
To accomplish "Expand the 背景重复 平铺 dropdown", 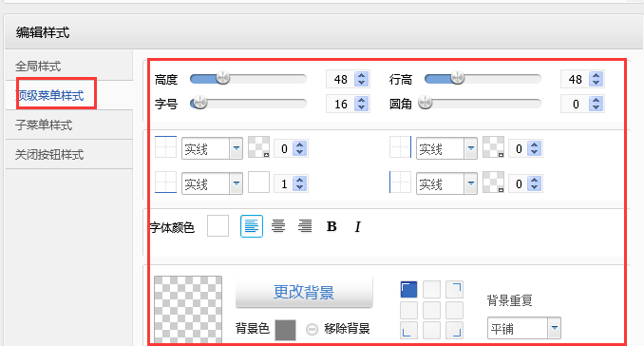I will [524, 328].
